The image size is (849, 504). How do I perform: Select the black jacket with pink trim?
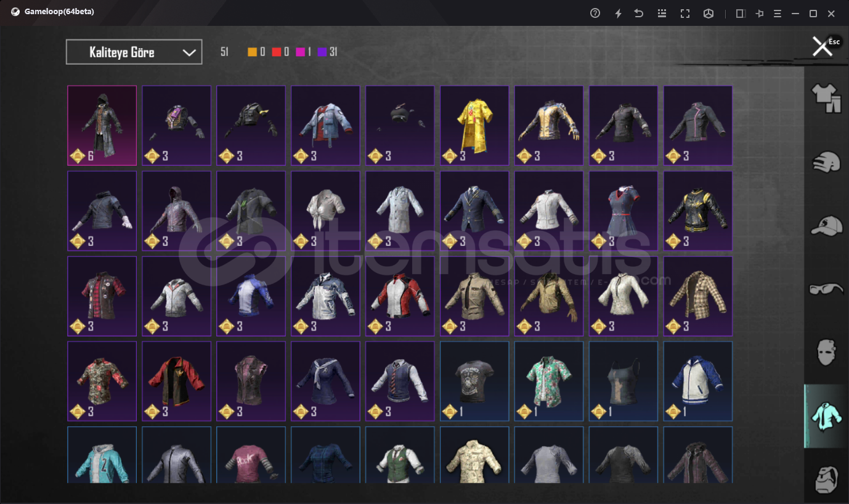tap(698, 126)
